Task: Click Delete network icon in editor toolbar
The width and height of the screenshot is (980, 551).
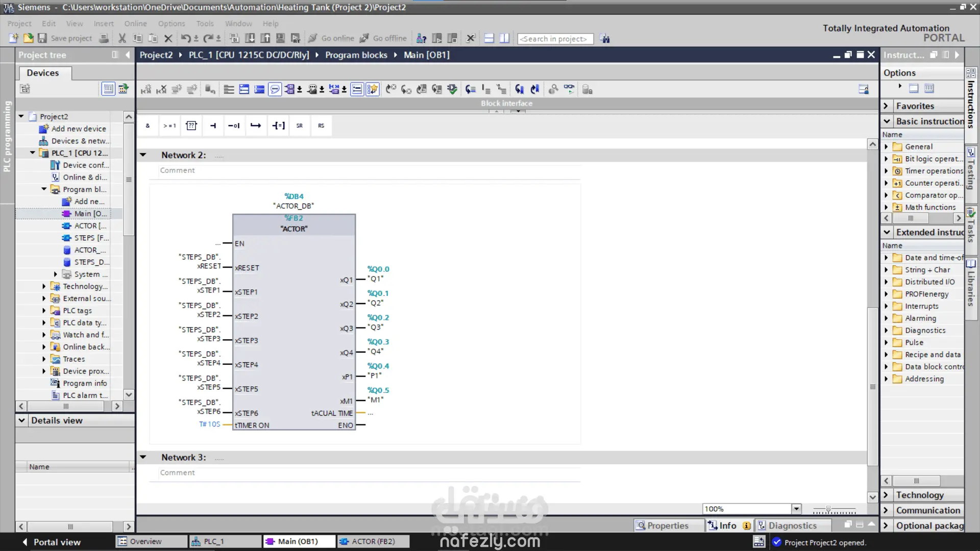Action: tap(161, 90)
